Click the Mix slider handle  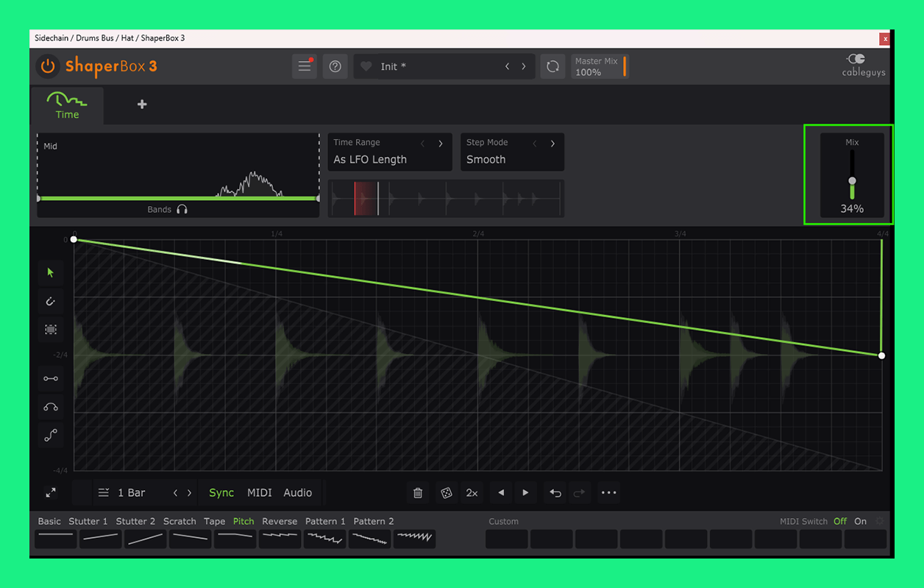pyautogui.click(x=852, y=181)
